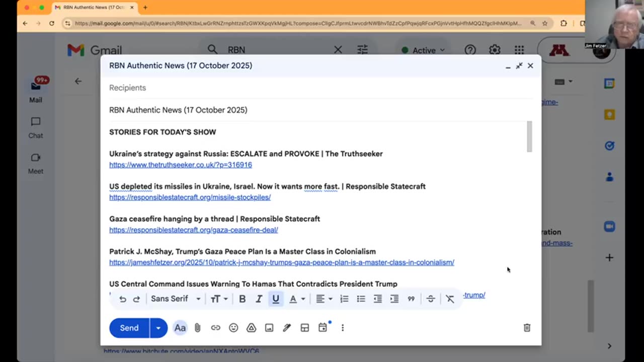Click the indent more icon

[x=394, y=299]
